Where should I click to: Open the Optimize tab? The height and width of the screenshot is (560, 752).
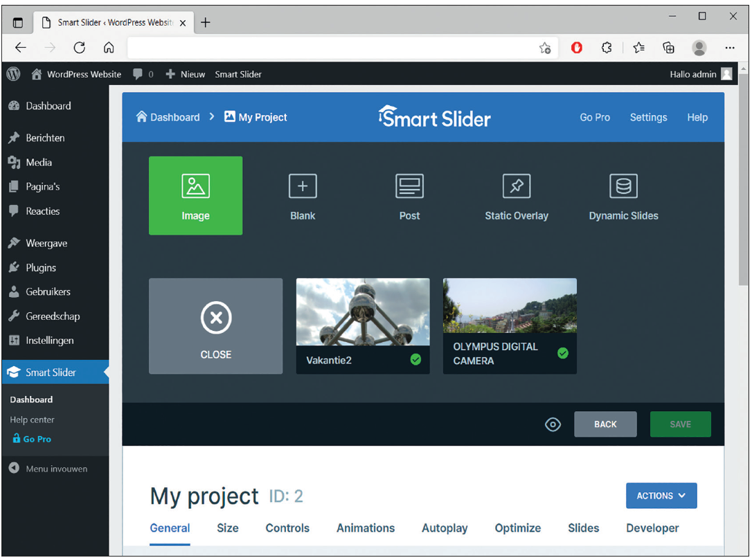[x=518, y=528]
